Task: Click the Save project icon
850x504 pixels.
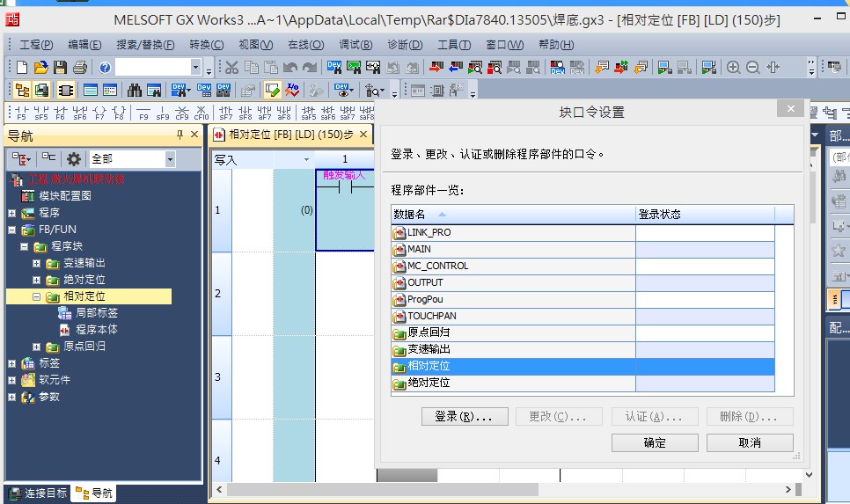Action: tap(60, 68)
